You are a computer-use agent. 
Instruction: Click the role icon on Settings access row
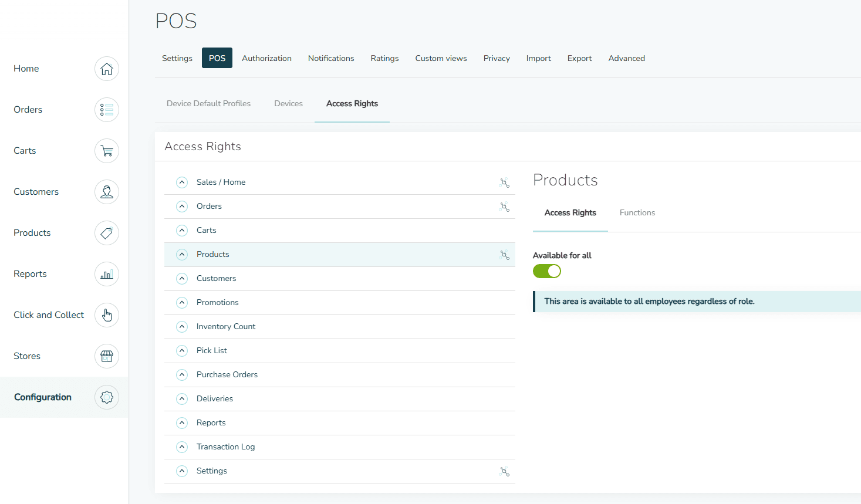(x=504, y=471)
